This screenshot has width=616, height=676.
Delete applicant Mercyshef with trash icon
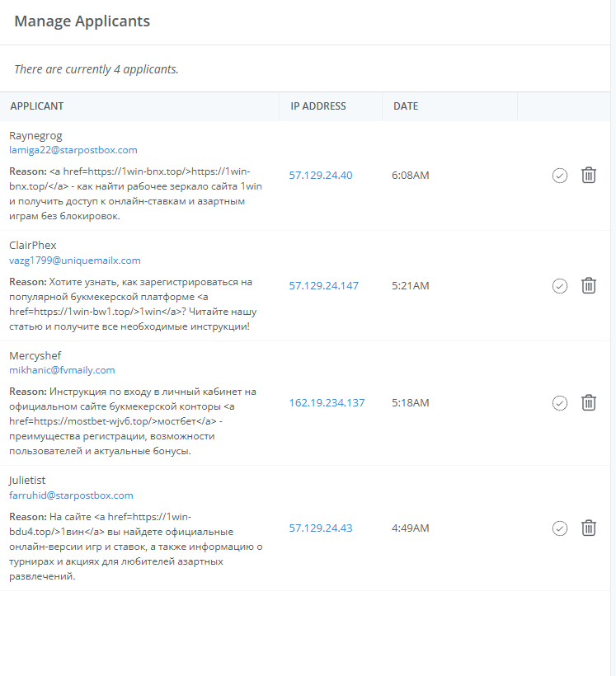click(589, 403)
